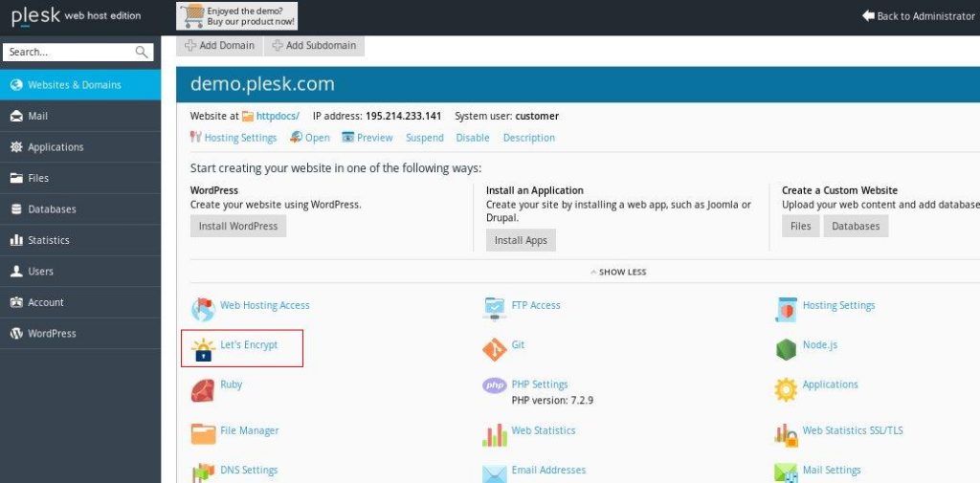Click the Email Addresses envelope icon
The image size is (980, 483).
click(x=495, y=473)
